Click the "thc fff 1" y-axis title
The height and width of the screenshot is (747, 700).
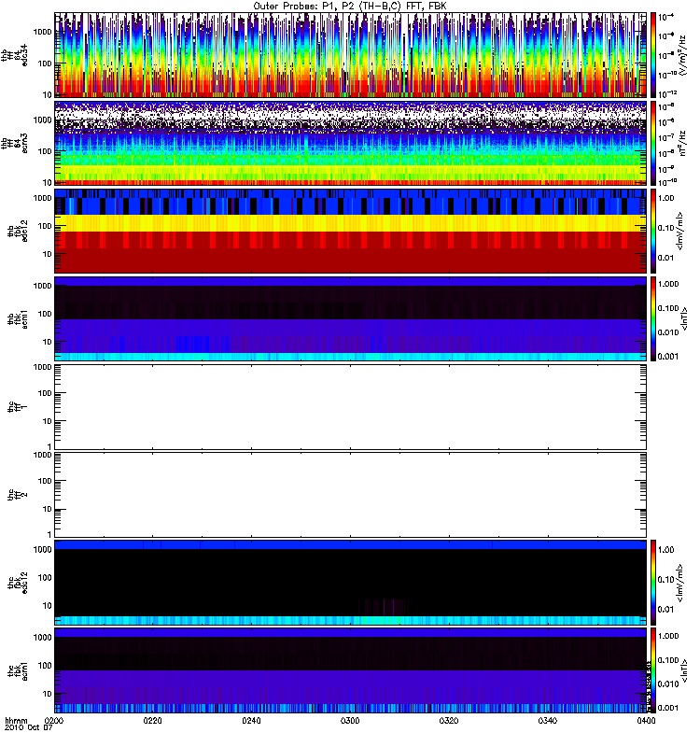(x=18, y=407)
